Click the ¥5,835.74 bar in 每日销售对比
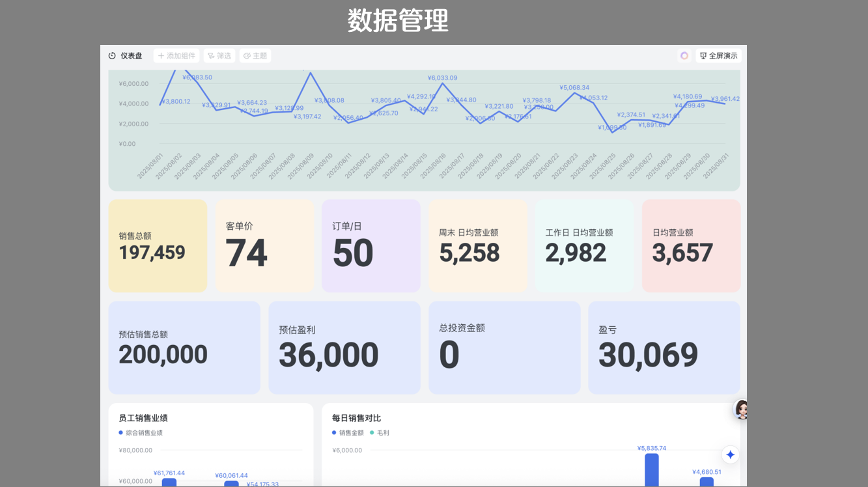The width and height of the screenshot is (868, 487). [651, 470]
